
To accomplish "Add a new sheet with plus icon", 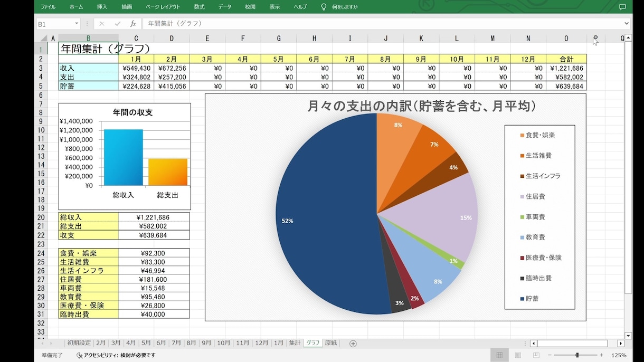I will pyautogui.click(x=353, y=344).
